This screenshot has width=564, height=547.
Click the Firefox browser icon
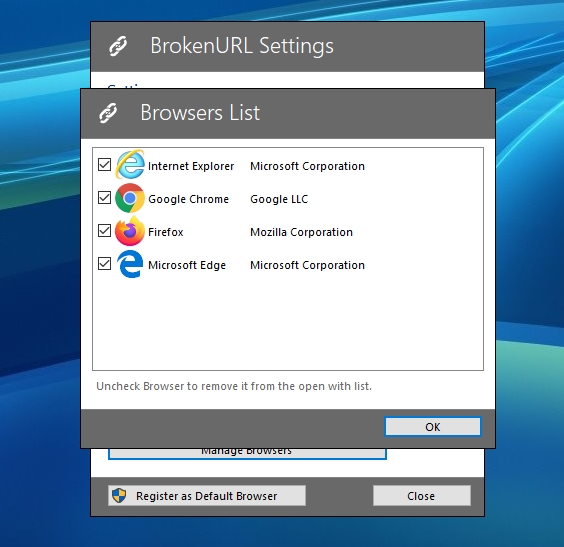pyautogui.click(x=130, y=231)
